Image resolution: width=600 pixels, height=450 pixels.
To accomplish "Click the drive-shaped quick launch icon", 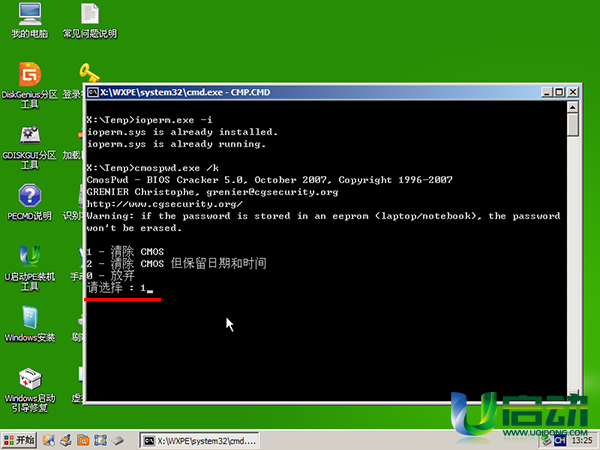I will coord(117,441).
